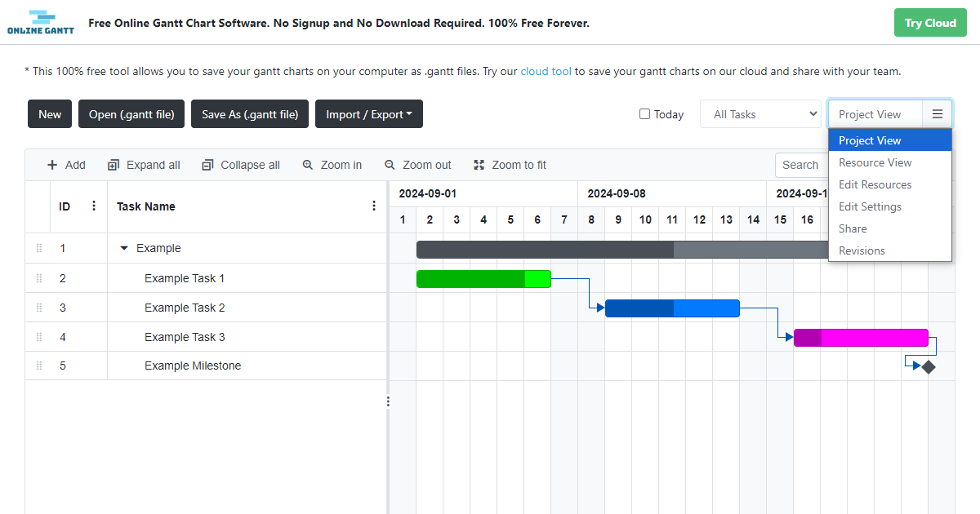
Task: Click the New button
Action: pos(50,114)
